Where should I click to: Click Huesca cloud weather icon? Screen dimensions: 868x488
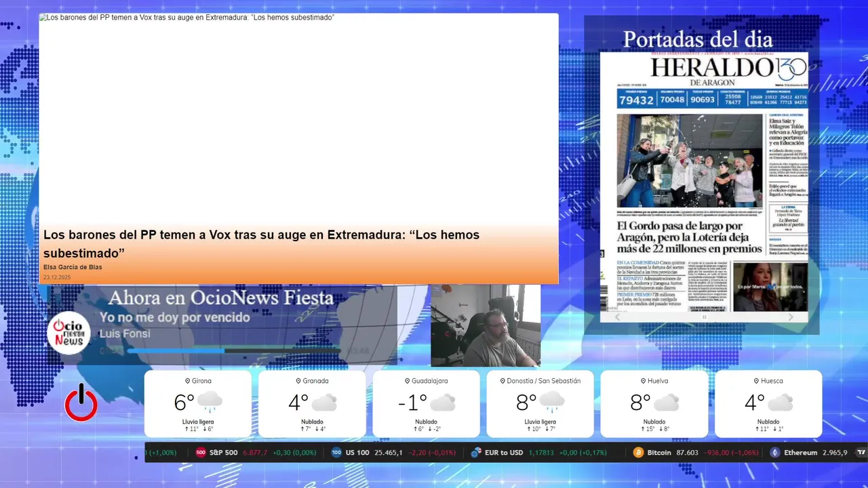(781, 403)
